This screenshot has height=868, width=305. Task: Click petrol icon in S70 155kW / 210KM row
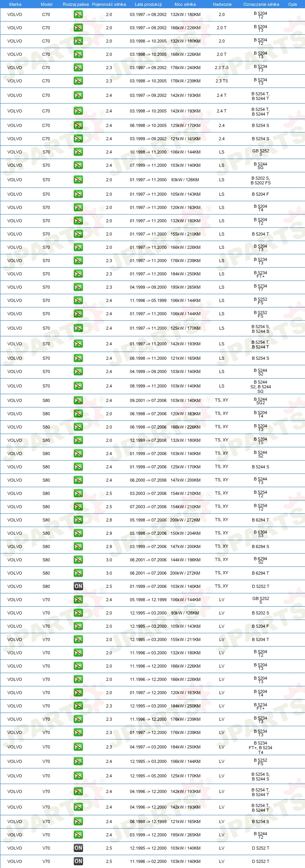[78, 234]
